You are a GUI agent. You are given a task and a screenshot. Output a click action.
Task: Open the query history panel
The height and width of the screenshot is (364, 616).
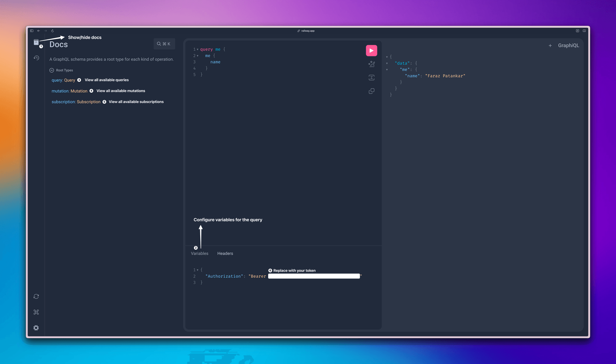tap(36, 58)
